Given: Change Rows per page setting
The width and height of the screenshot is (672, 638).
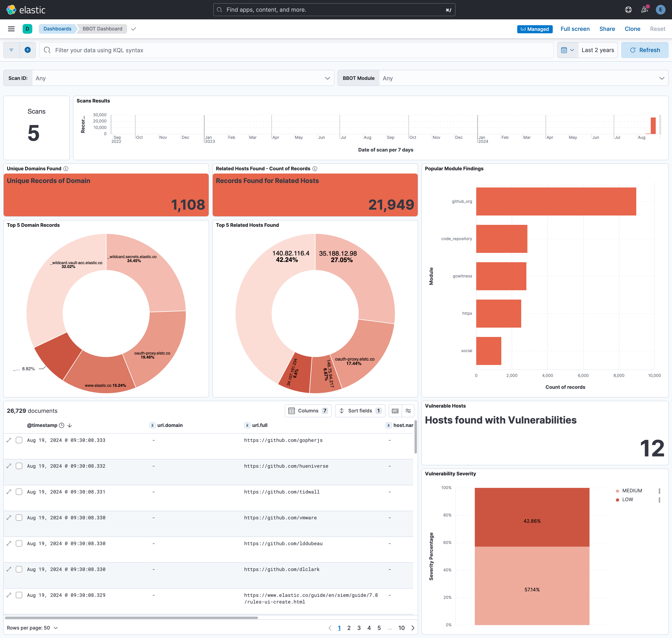Looking at the screenshot, I should click(x=32, y=628).
